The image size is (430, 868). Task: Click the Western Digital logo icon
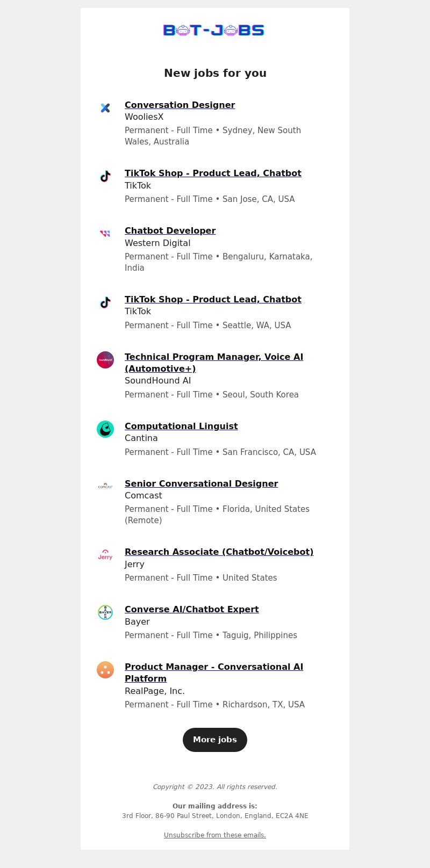pos(105,234)
